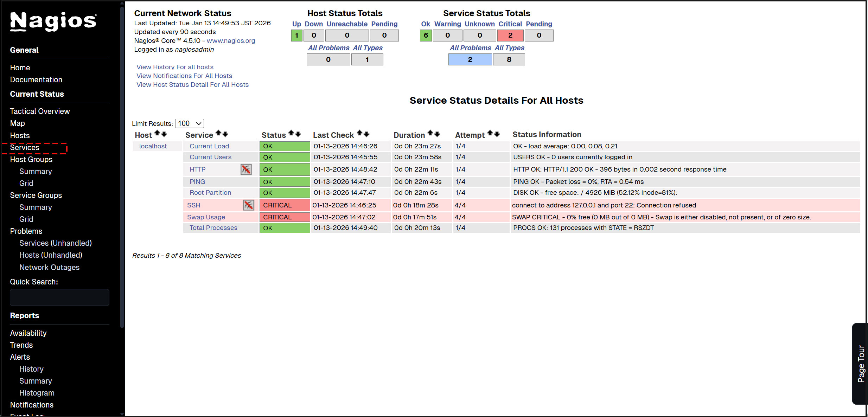The width and height of the screenshot is (868, 417).
Task: Click the www.nagios.org link
Action: coord(231,40)
